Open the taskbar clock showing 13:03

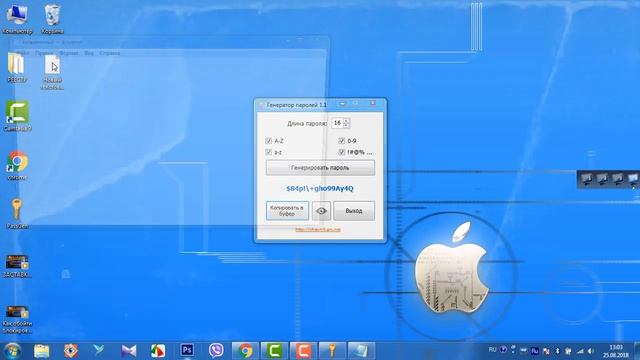click(616, 351)
